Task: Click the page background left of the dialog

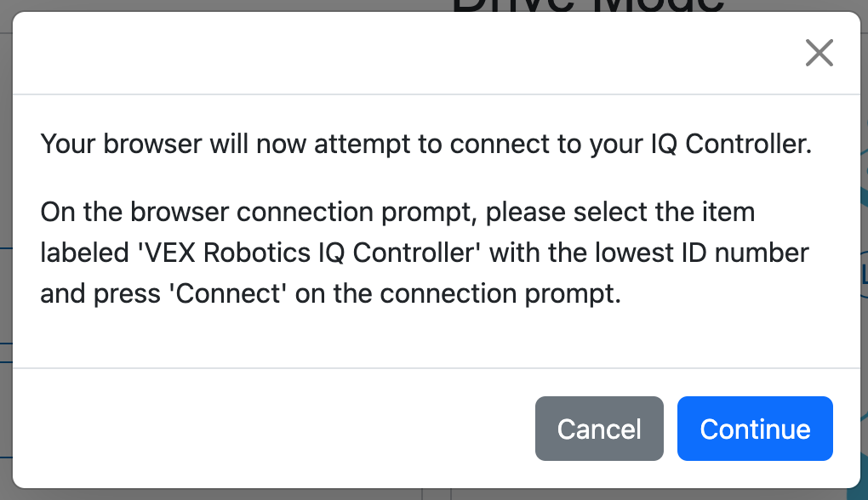Action: coord(4,255)
